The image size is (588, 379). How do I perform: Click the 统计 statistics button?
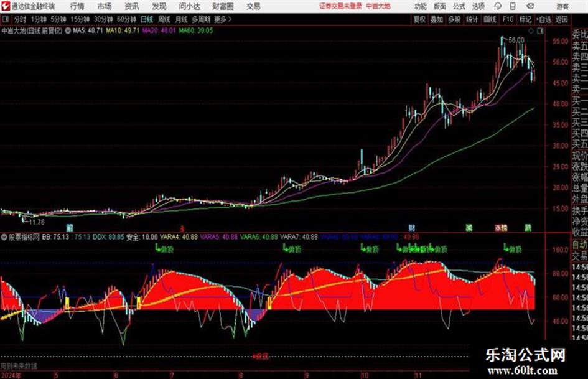click(x=472, y=19)
